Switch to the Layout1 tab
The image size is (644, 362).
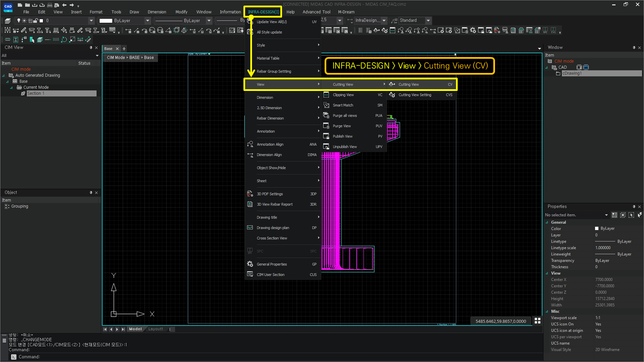pos(156,329)
